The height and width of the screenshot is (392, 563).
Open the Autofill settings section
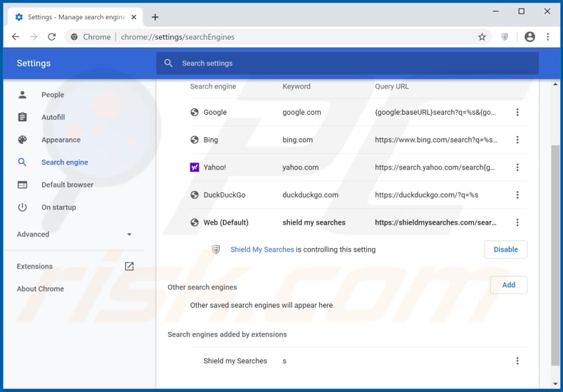click(53, 117)
